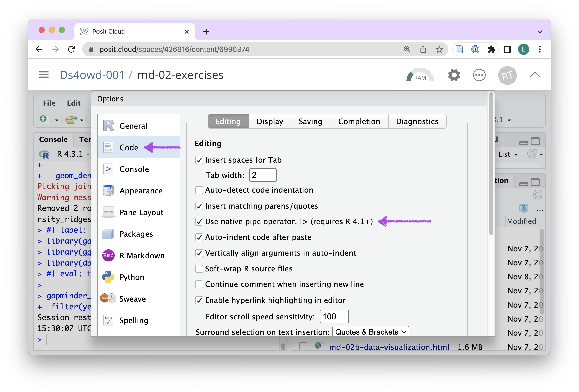Select the R Markdown options section

[x=142, y=256]
